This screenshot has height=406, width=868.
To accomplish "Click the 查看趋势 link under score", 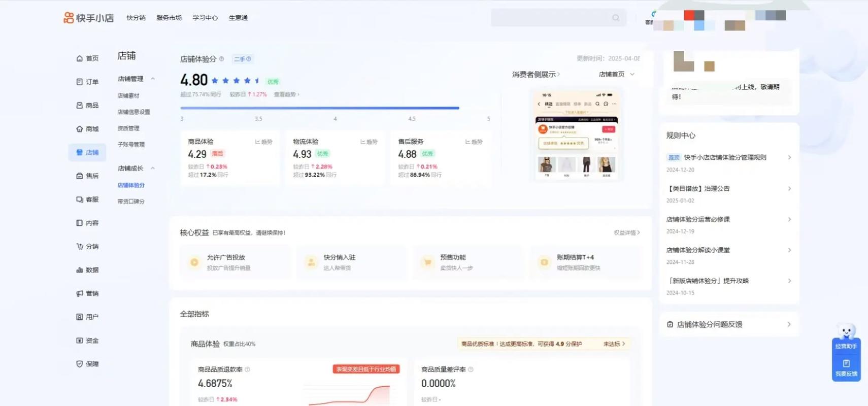I will tap(286, 94).
